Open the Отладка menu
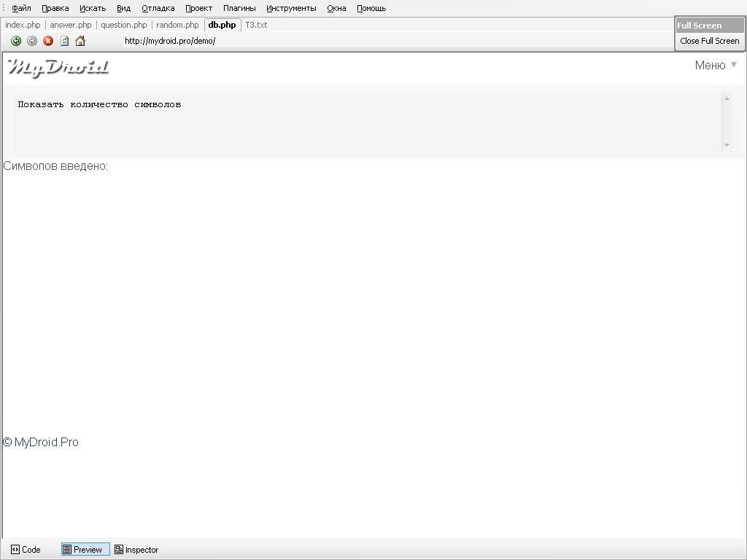 158,8
